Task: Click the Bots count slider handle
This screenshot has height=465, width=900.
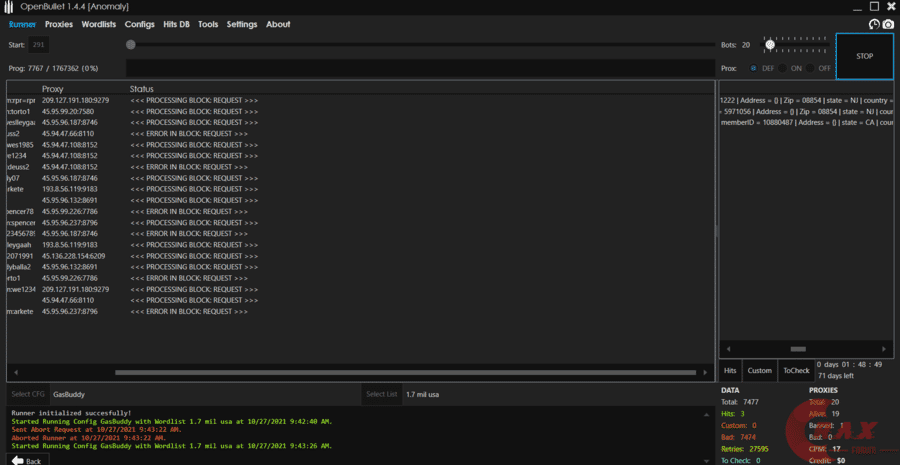Action: (769, 45)
